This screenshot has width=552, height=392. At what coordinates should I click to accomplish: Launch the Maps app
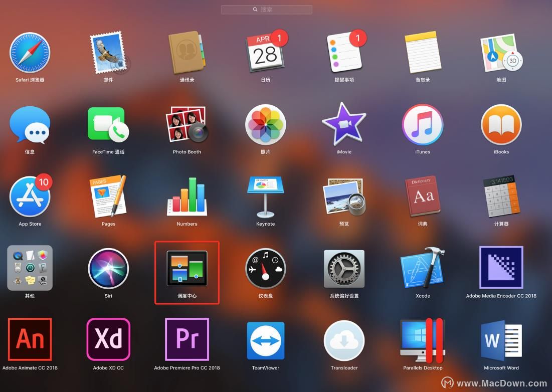[501, 53]
